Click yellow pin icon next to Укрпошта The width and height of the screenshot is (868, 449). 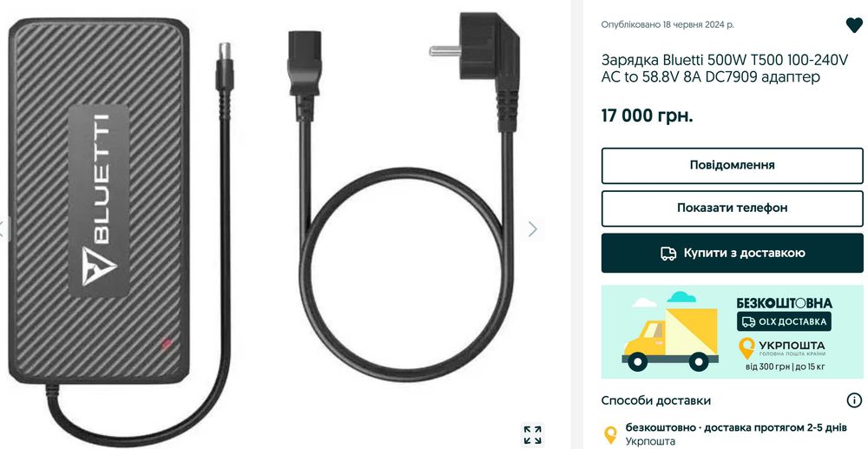[610, 434]
